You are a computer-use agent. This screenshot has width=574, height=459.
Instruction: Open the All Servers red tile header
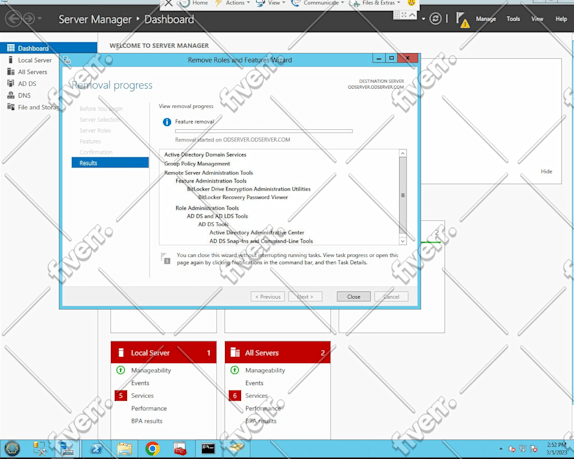pos(278,352)
